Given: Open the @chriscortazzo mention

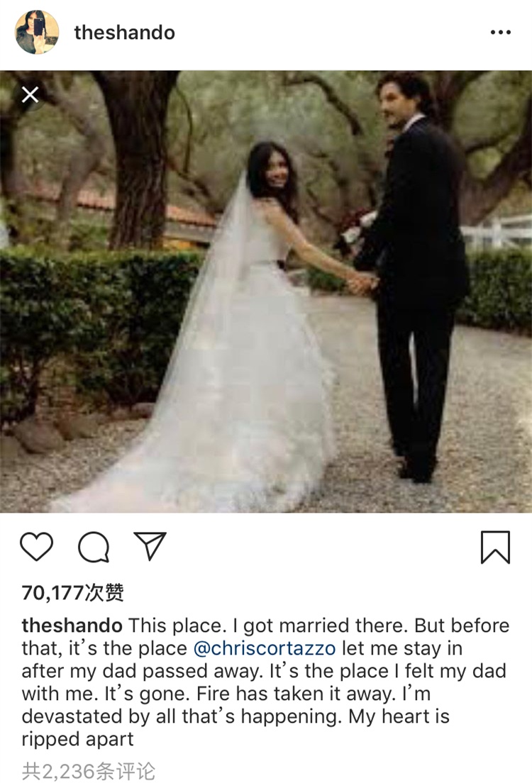Looking at the screenshot, I should [x=265, y=649].
